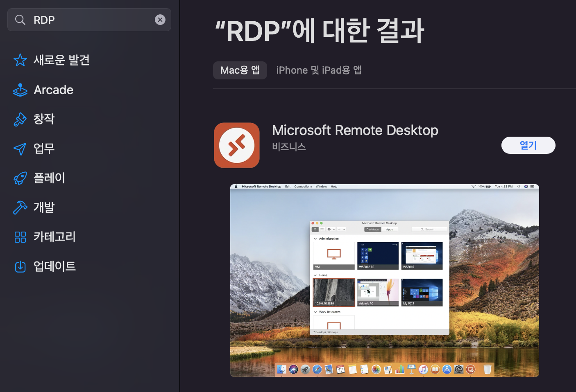This screenshot has height=392, width=576.
Task: Click the download icon for 업데이트
Action: pyautogui.click(x=20, y=266)
